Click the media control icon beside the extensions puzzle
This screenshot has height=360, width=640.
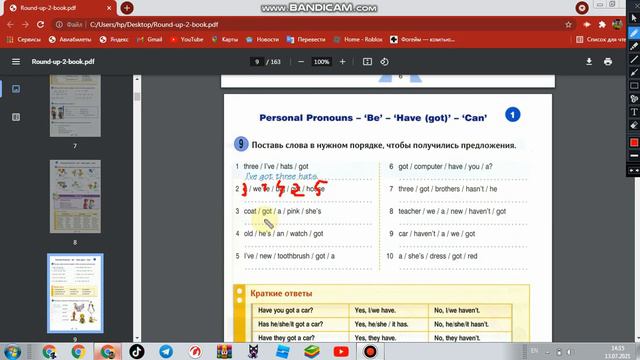587,24
